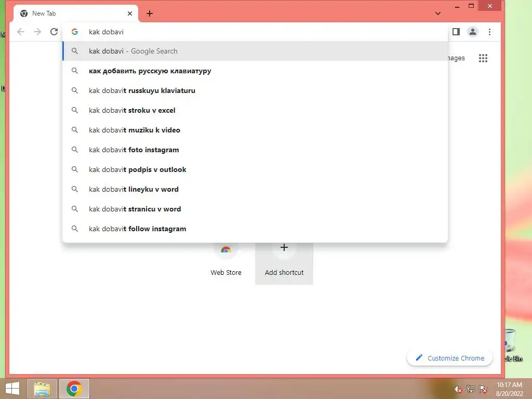This screenshot has height=399, width=532.
Task: Click the Customize Chrome button
Action: pos(449,358)
